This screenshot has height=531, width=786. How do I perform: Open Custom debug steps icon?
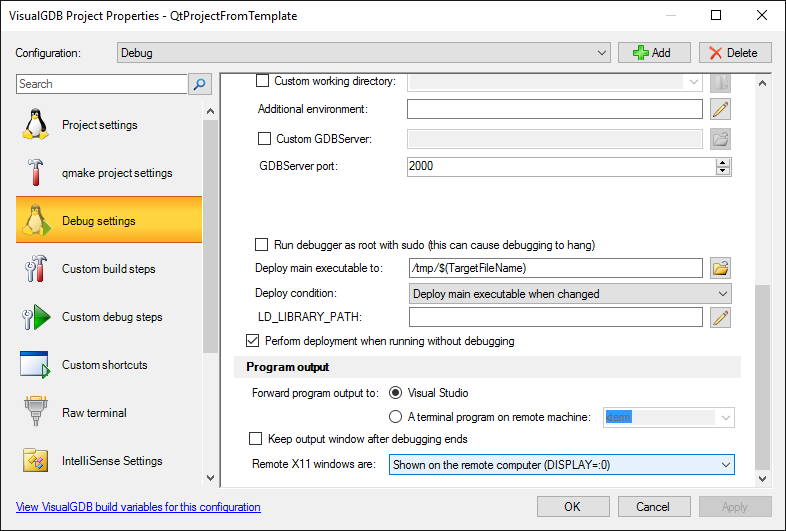36,317
